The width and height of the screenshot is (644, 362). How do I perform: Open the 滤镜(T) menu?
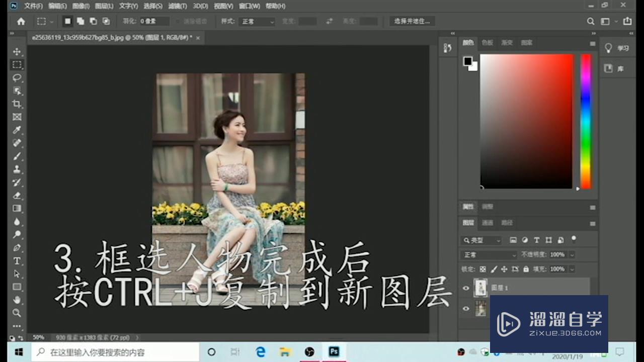tap(177, 6)
